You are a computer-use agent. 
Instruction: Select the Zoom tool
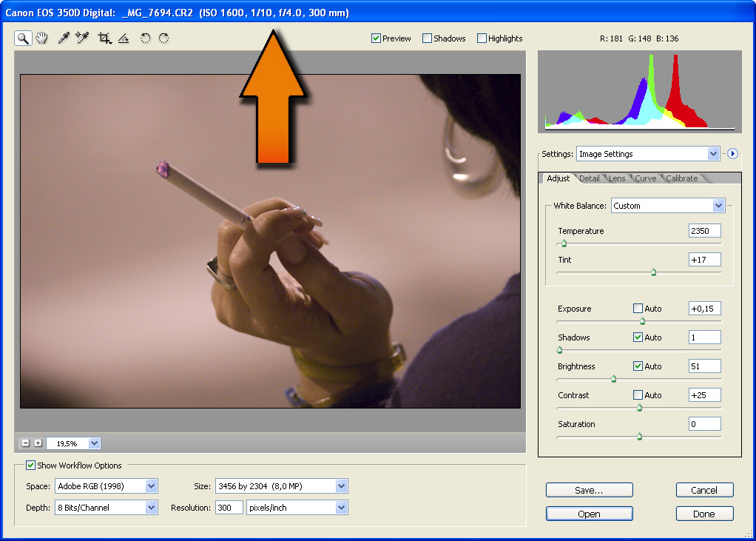point(23,38)
